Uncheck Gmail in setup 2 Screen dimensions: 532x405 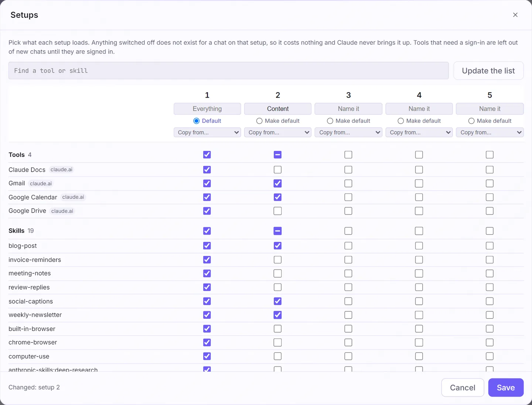click(x=277, y=183)
